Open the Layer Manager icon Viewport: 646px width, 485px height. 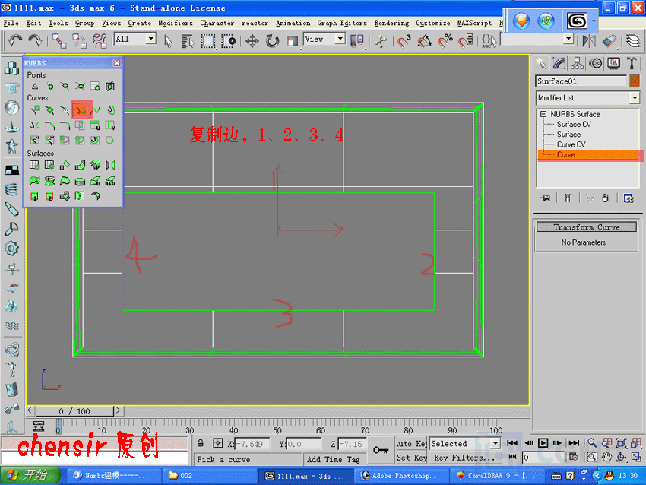click(x=633, y=41)
